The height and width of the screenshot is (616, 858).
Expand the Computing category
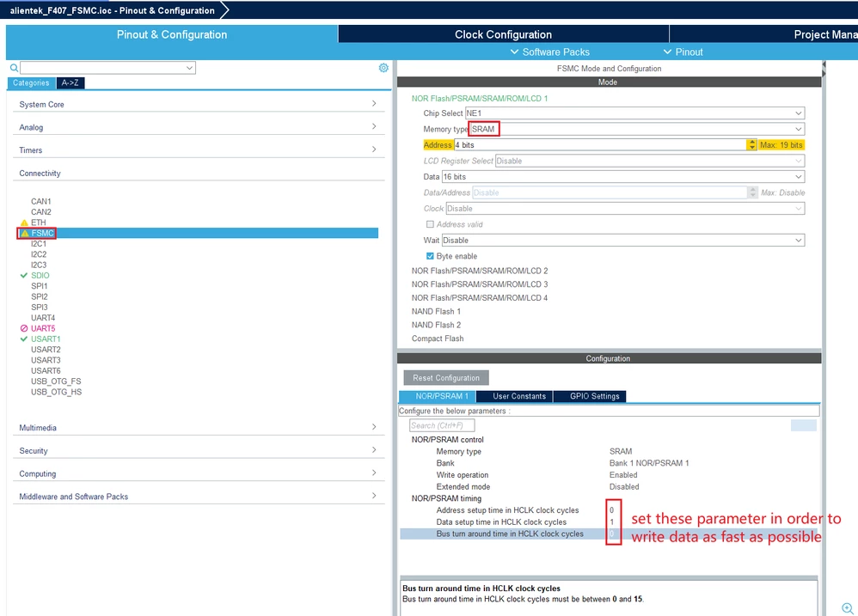[199, 473]
